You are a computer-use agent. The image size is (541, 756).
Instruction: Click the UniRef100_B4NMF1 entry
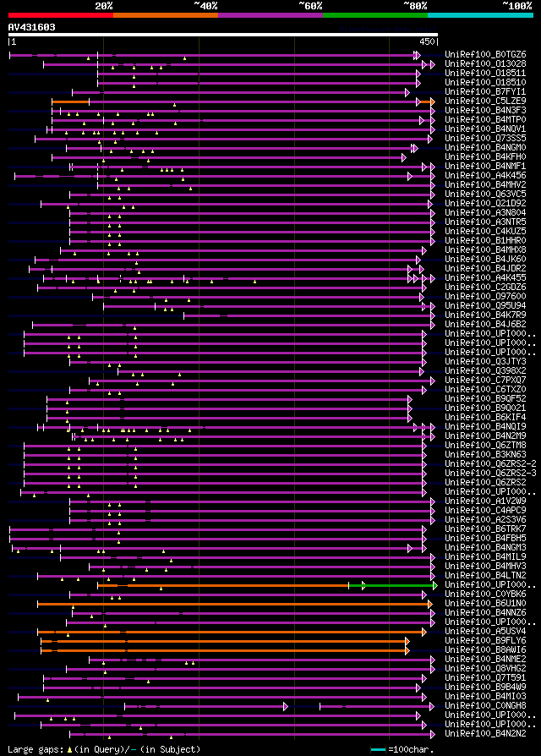pyautogui.click(x=485, y=167)
